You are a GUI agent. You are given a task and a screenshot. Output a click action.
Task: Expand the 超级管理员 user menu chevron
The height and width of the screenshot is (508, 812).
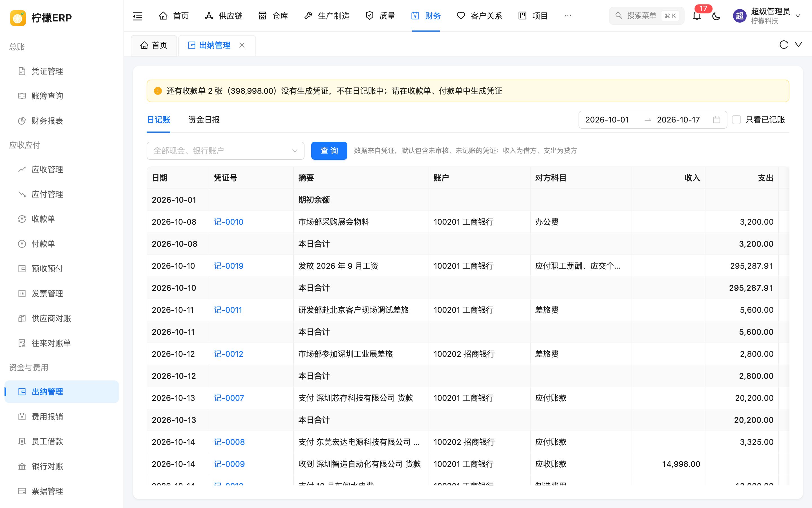(798, 16)
